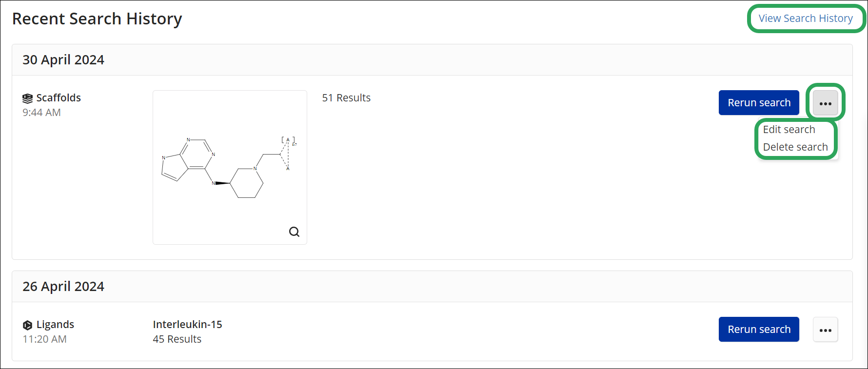Viewport: 868px width, 369px height.
Task: Click the Ligands search type label
Action: pyautogui.click(x=55, y=325)
